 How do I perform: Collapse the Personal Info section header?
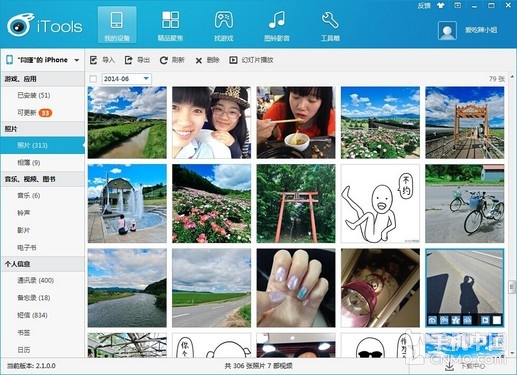click(43, 264)
